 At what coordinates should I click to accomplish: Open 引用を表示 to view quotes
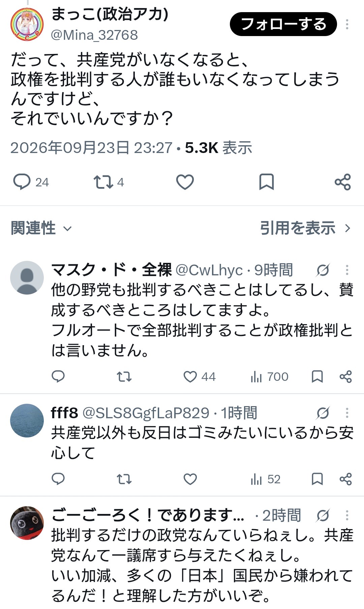coord(305,228)
